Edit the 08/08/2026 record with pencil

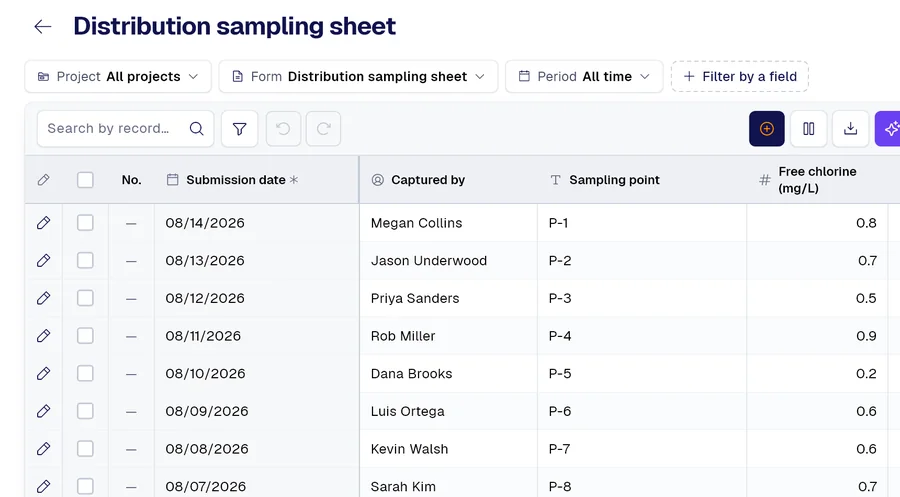click(x=44, y=449)
